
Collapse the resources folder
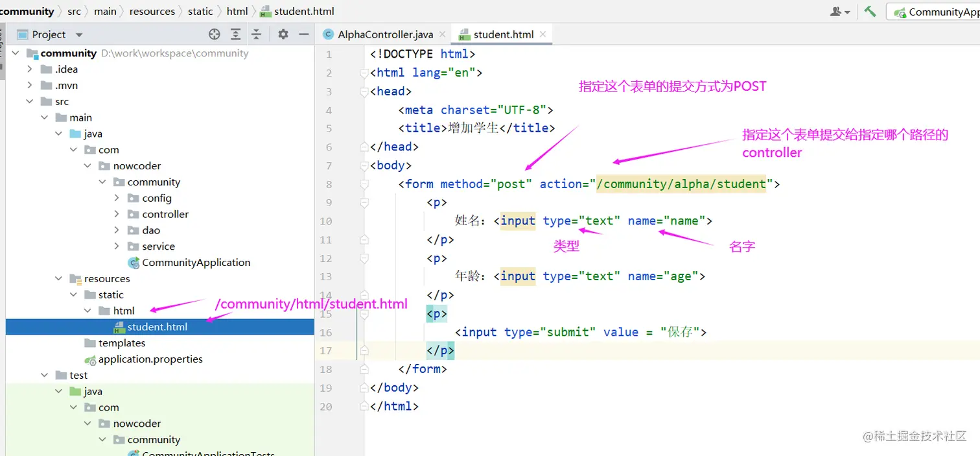click(x=59, y=278)
